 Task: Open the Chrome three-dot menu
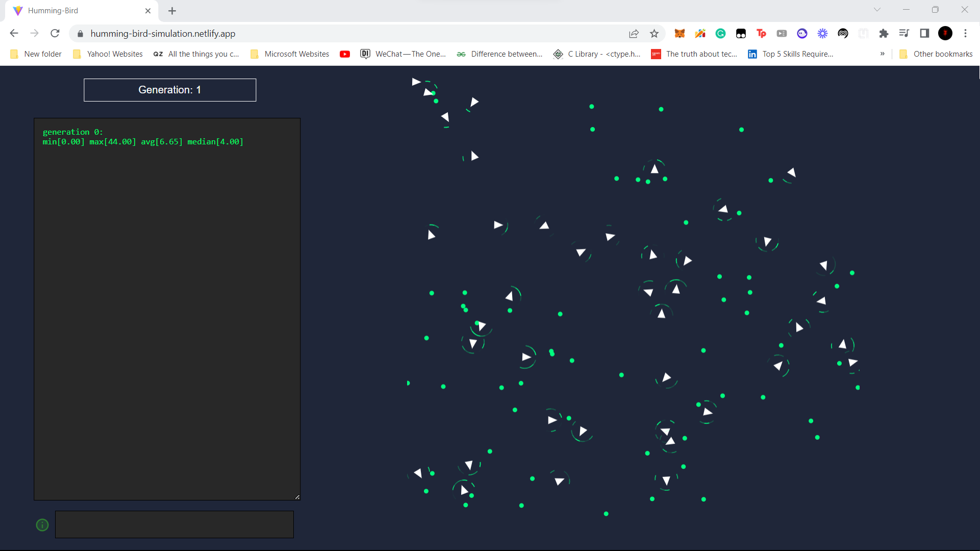[x=966, y=33]
